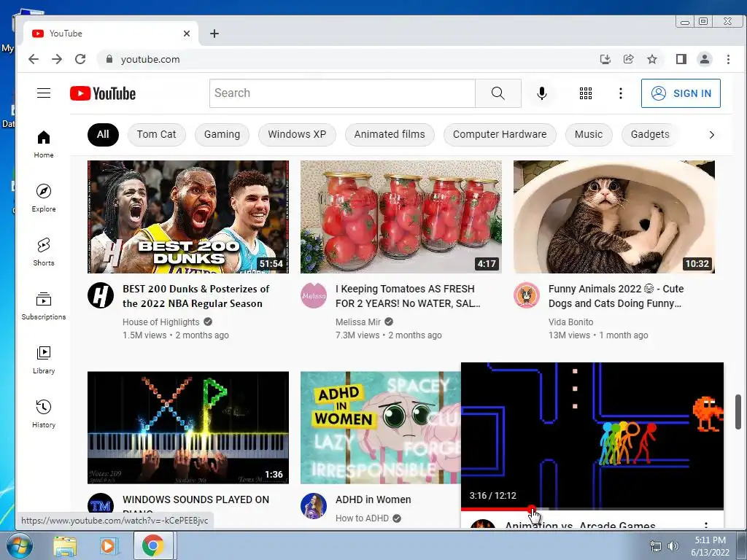Click the install app icon in address bar
Viewport: 747px width, 560px height.
tap(605, 59)
